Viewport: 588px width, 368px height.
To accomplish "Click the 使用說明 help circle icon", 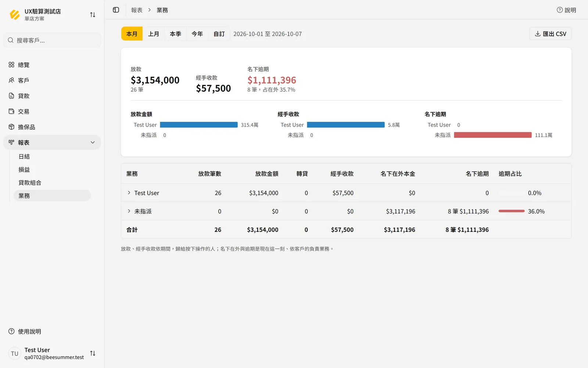I will [11, 331].
